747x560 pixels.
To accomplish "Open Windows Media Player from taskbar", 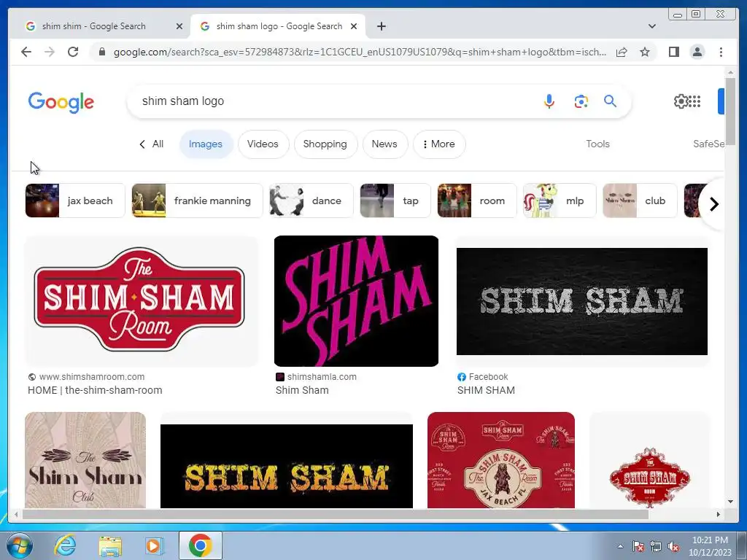I will pyautogui.click(x=154, y=545).
